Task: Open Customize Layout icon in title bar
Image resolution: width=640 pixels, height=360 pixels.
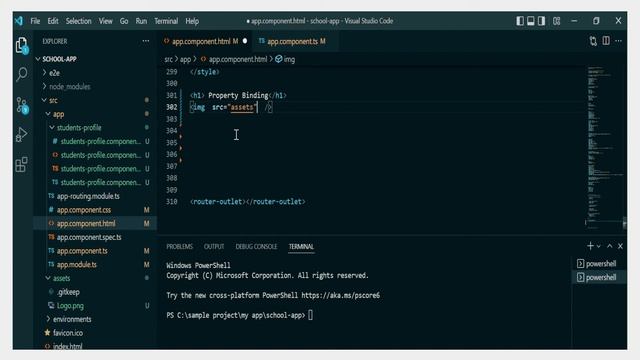Action: coord(556,21)
